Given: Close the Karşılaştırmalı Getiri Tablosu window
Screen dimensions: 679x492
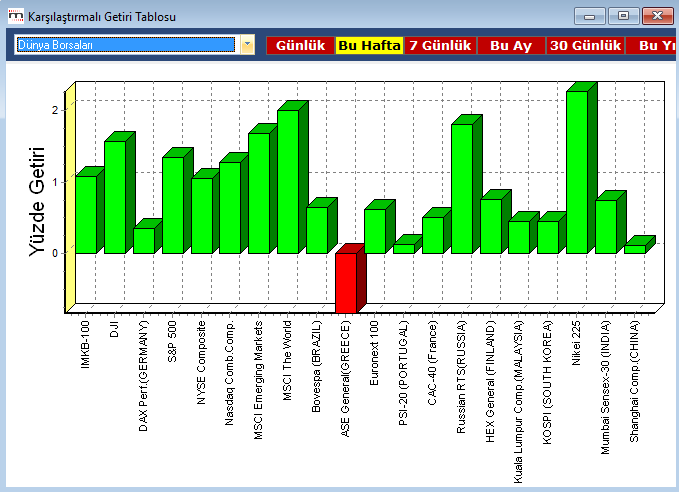Looking at the screenshot, I should pos(657,16).
